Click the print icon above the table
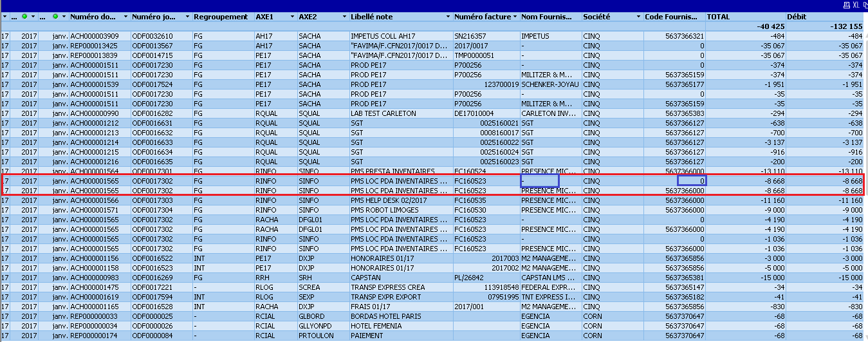Viewport: 868px width, 342px height. point(847,5)
